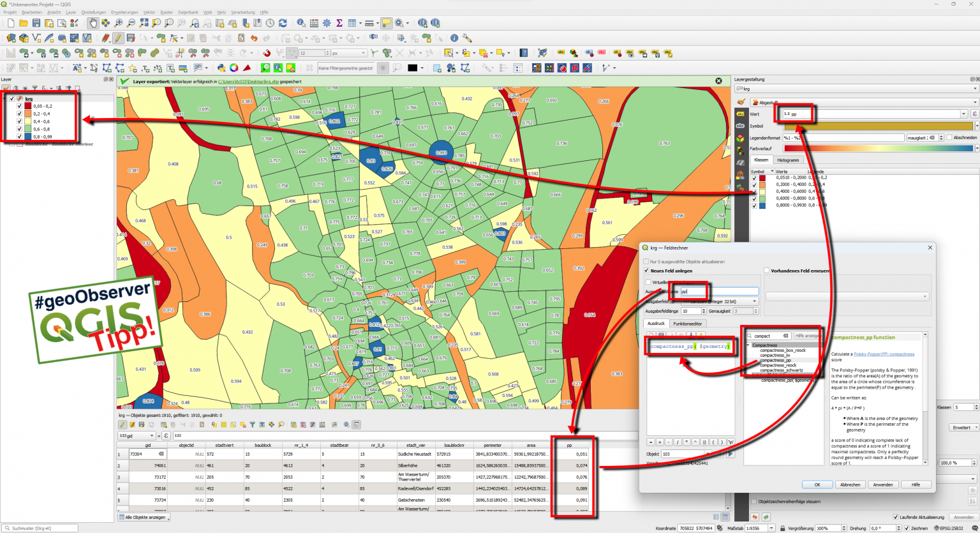Click the expression builder epsilon icon
The width and height of the screenshot is (980, 533).
click(165, 435)
